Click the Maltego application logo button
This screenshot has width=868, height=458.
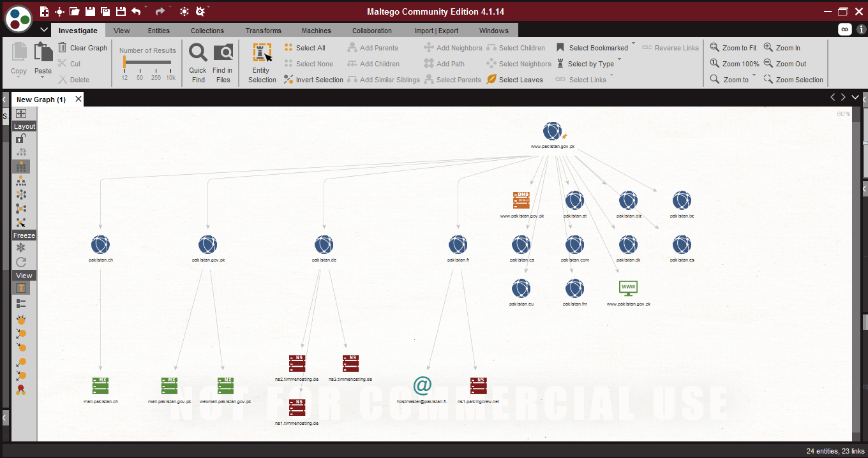point(19,18)
